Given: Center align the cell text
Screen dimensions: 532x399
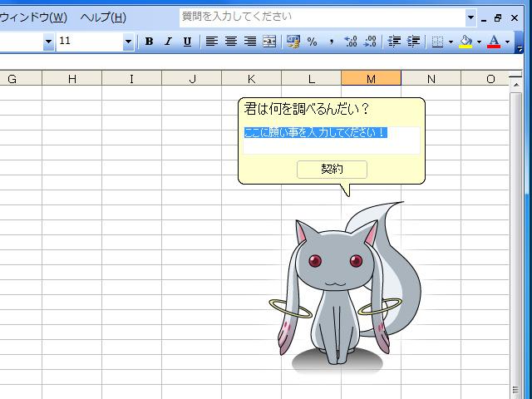Looking at the screenshot, I should click(231, 42).
